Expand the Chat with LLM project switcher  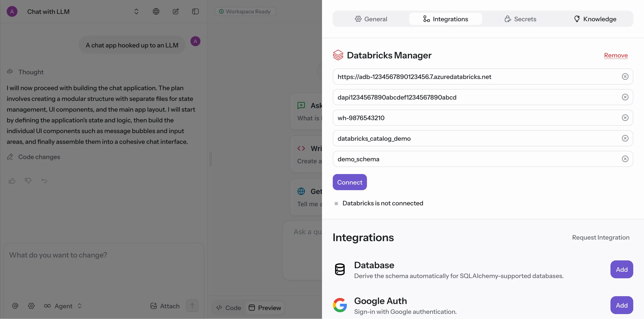[x=136, y=11]
